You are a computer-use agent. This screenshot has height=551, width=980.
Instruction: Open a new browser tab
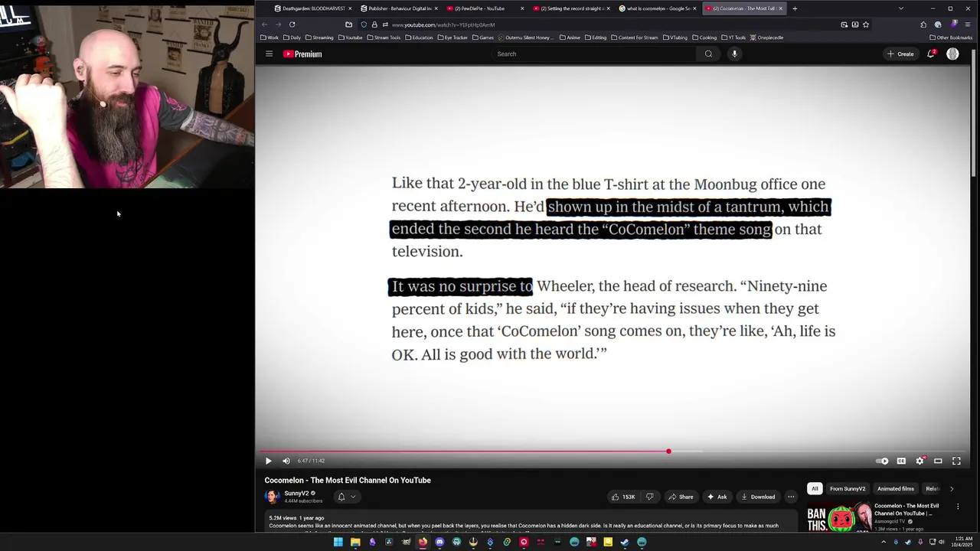point(795,8)
